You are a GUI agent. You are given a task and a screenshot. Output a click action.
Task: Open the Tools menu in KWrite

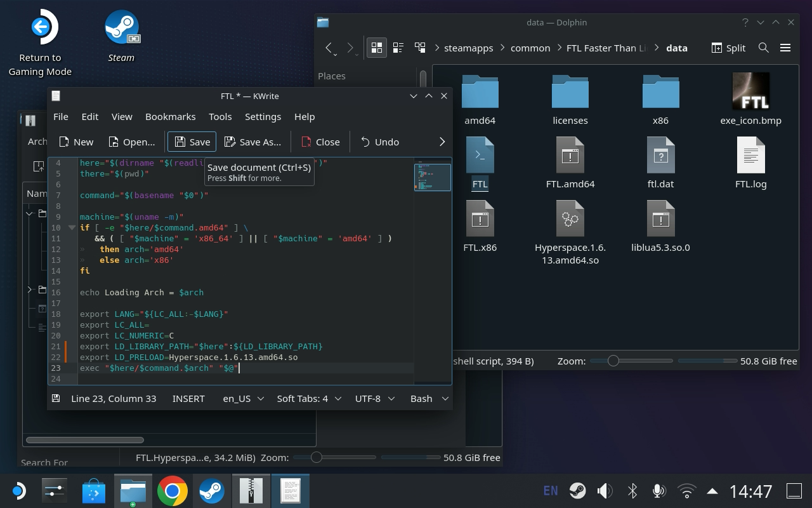[220, 116]
